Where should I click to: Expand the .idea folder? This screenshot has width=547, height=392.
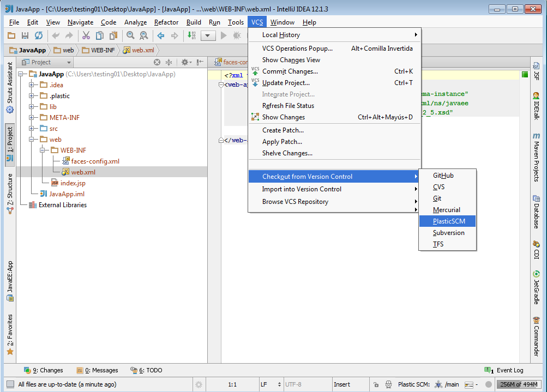click(32, 85)
